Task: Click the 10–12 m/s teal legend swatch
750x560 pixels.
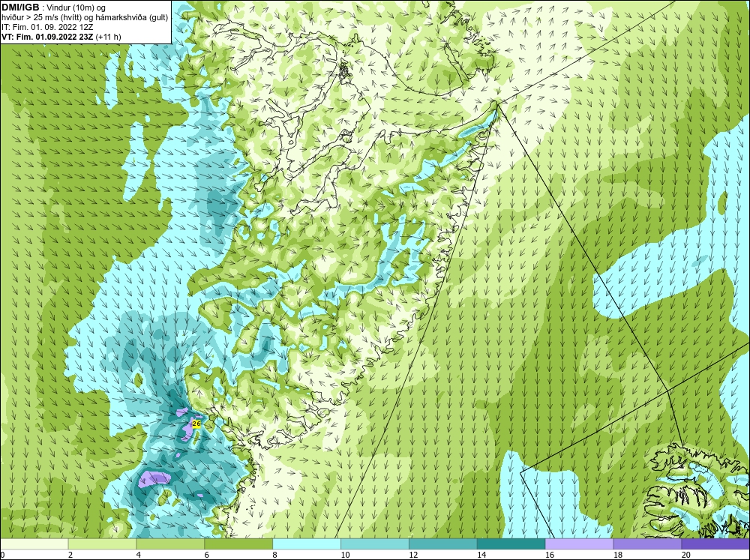Action: pyautogui.click(x=375, y=544)
